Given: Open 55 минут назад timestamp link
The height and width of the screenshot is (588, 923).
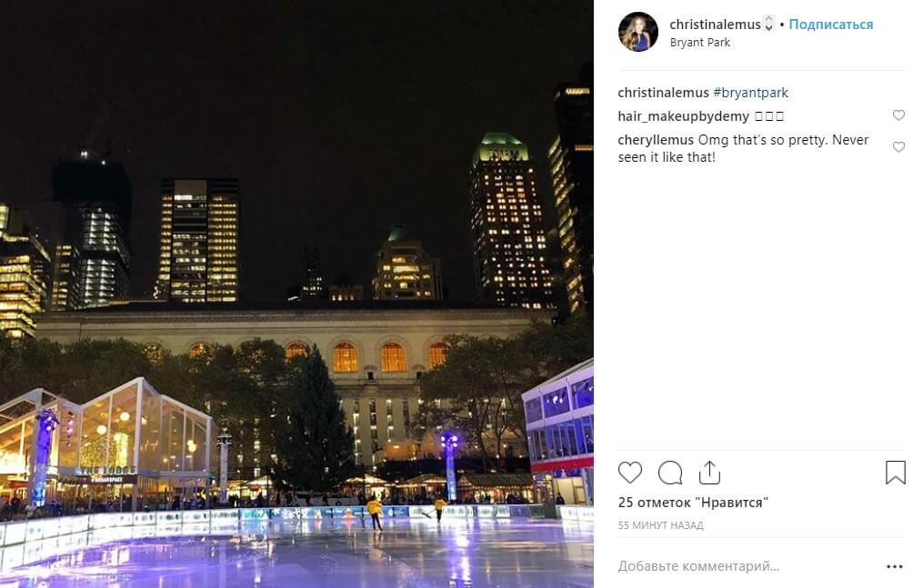Looking at the screenshot, I should click(660, 525).
